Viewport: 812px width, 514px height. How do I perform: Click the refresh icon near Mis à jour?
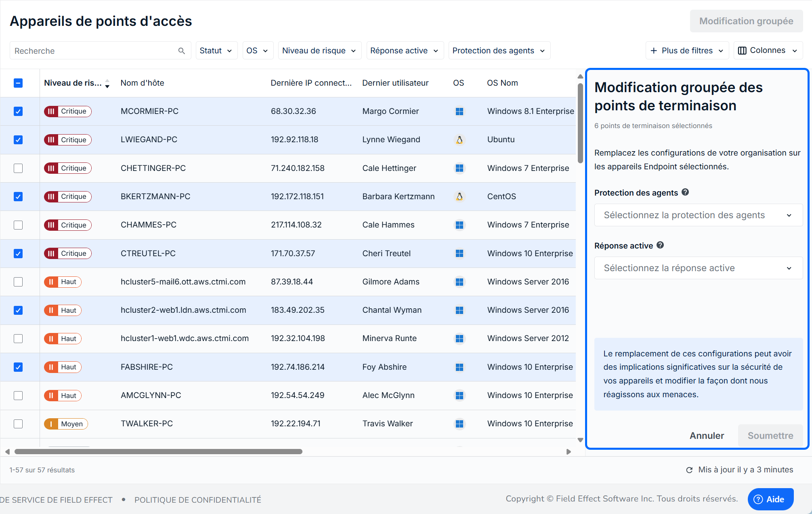[x=689, y=470]
